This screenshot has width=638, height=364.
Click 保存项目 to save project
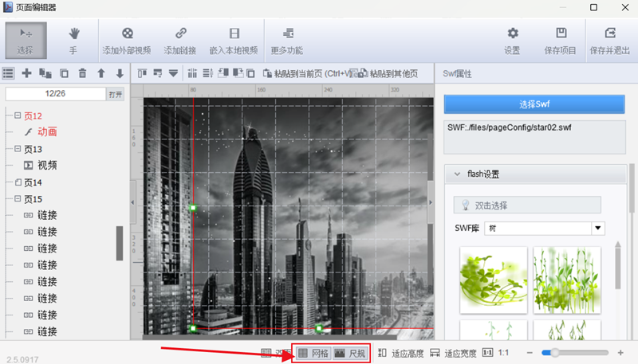click(x=561, y=41)
